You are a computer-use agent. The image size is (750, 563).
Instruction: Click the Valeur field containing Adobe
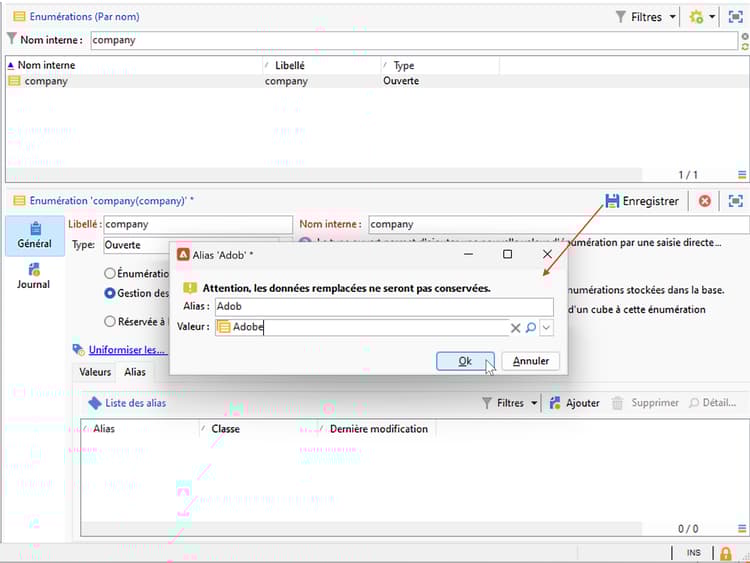click(x=362, y=327)
